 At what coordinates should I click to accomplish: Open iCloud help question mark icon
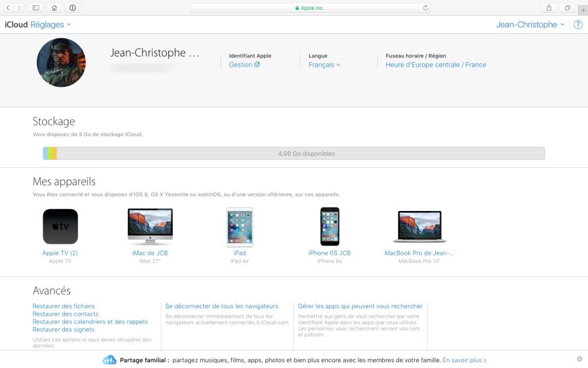point(578,25)
